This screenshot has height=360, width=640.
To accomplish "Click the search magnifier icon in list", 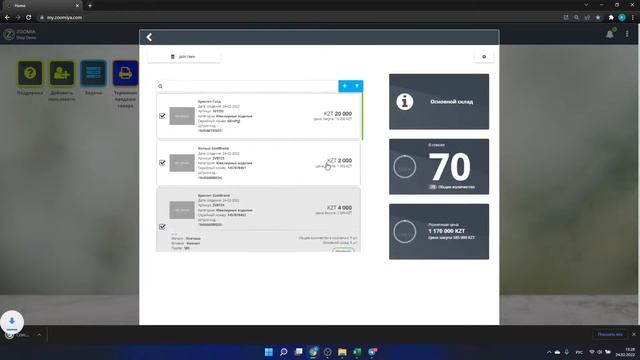I will tap(160, 86).
